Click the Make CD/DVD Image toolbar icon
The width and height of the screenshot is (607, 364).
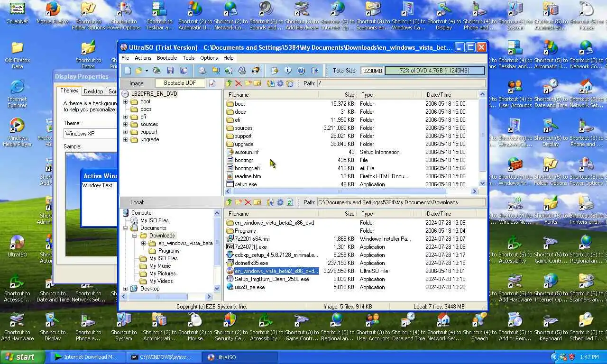pyautogui.click(x=202, y=71)
